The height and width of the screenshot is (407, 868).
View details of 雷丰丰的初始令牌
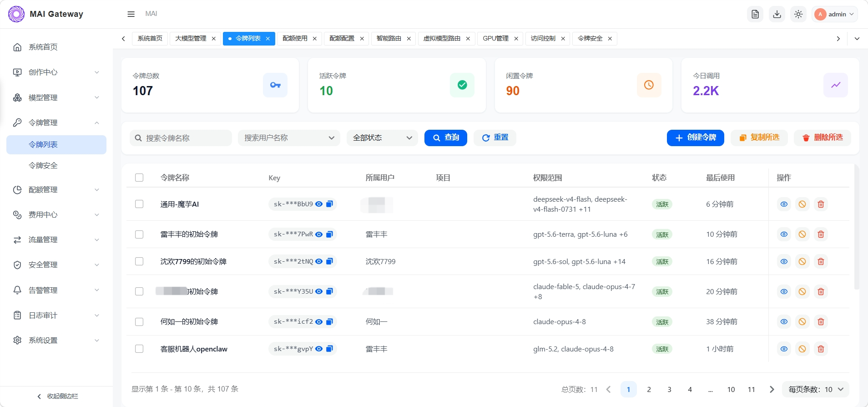pos(784,234)
